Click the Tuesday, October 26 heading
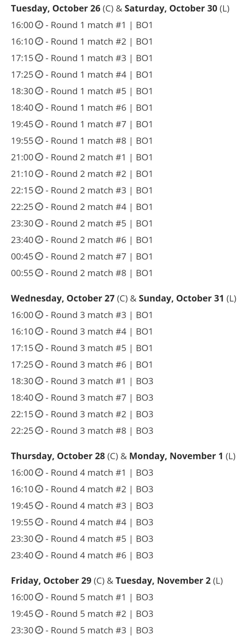Screen dimensions: 250x644 [56, 9]
